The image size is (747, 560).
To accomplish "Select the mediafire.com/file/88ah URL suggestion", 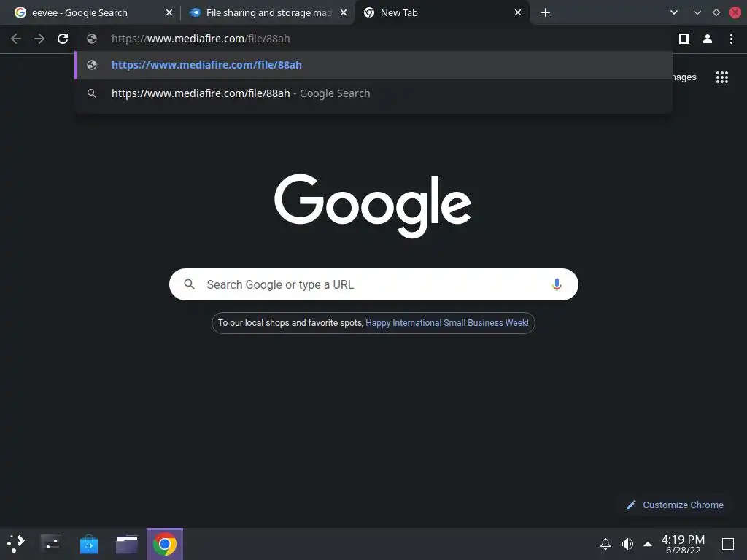I will click(373, 65).
